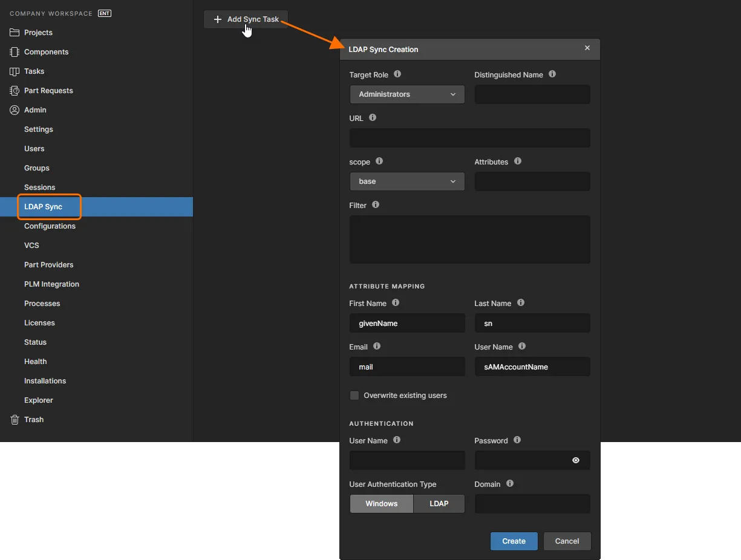Close the LDAP Sync Creation dialog
Image resolution: width=741 pixels, height=560 pixels.
[587, 48]
